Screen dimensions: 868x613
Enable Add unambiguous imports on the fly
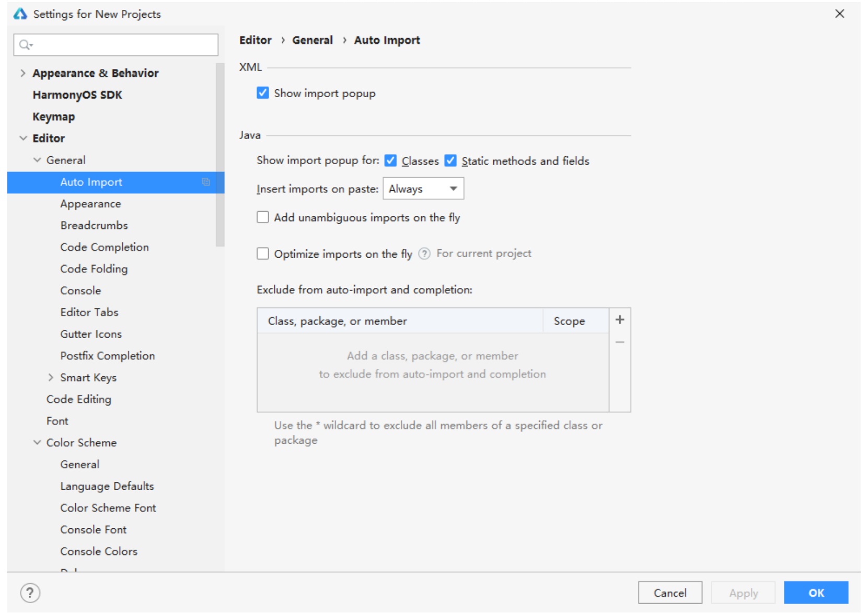[263, 217]
